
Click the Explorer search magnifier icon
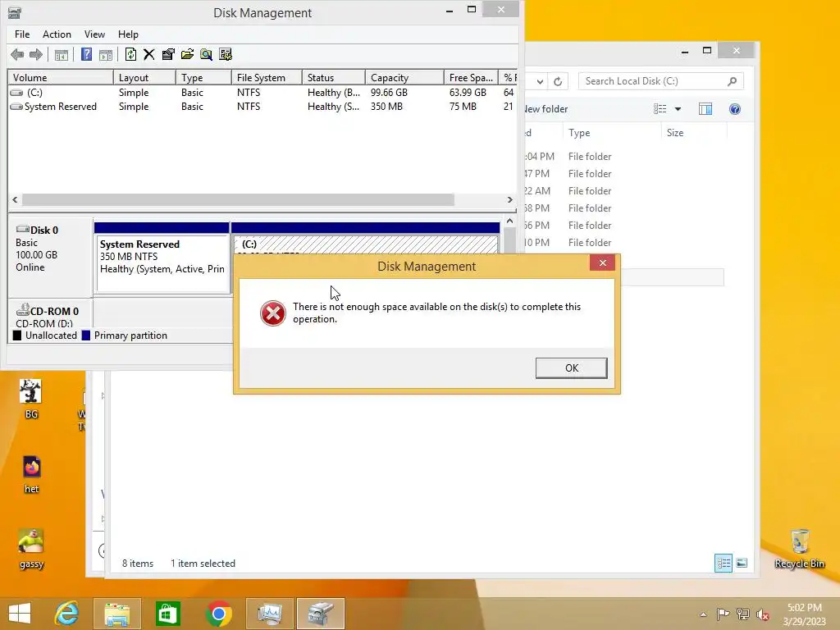pos(732,81)
